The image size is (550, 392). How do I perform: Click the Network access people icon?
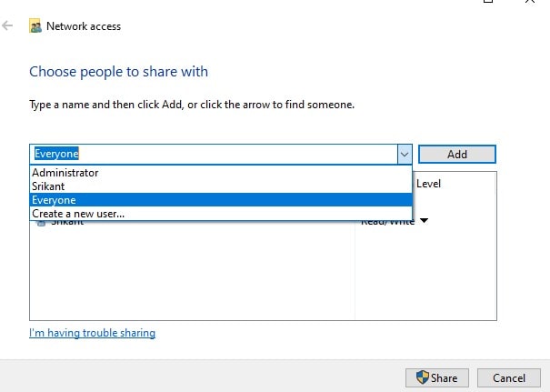coord(35,26)
